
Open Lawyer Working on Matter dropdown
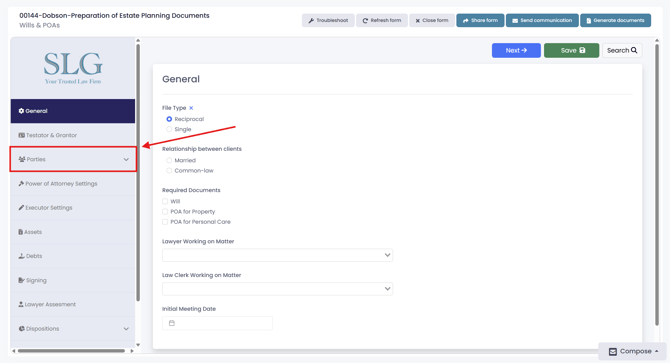tap(277, 255)
